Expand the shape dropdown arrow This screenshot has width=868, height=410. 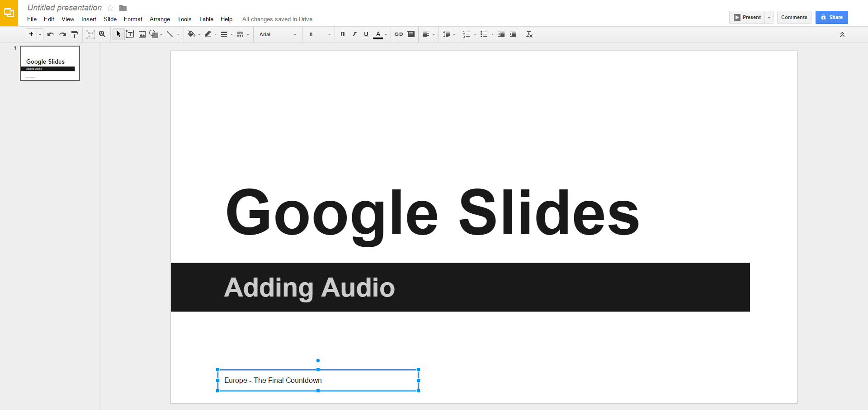tap(161, 34)
